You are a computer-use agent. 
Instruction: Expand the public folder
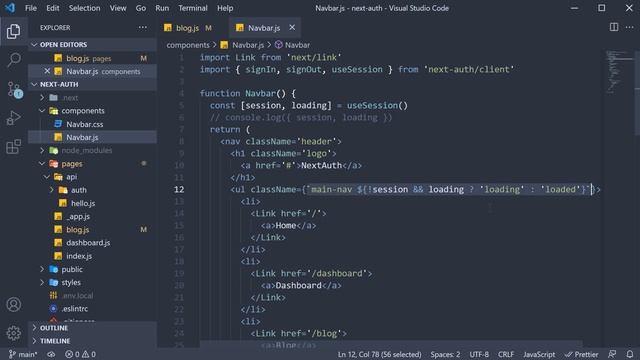pyautogui.click(x=92, y=269)
